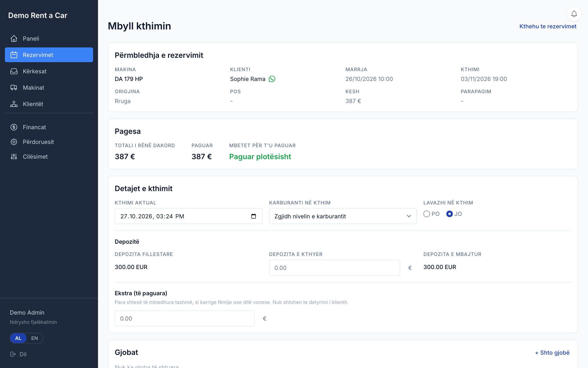Click client name Sophie Rama
This screenshot has height=368, width=588.
click(248, 79)
